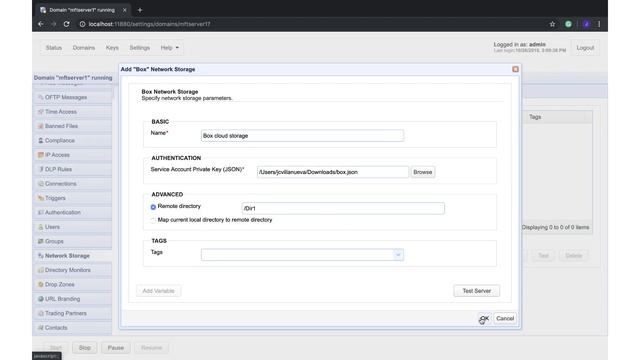640x360 pixels.
Task: Select Map current local directory radio
Action: click(x=153, y=220)
